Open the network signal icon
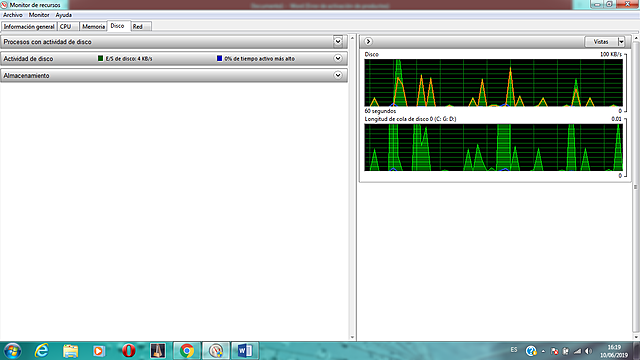This screenshot has height=360, width=640. (x=577, y=351)
